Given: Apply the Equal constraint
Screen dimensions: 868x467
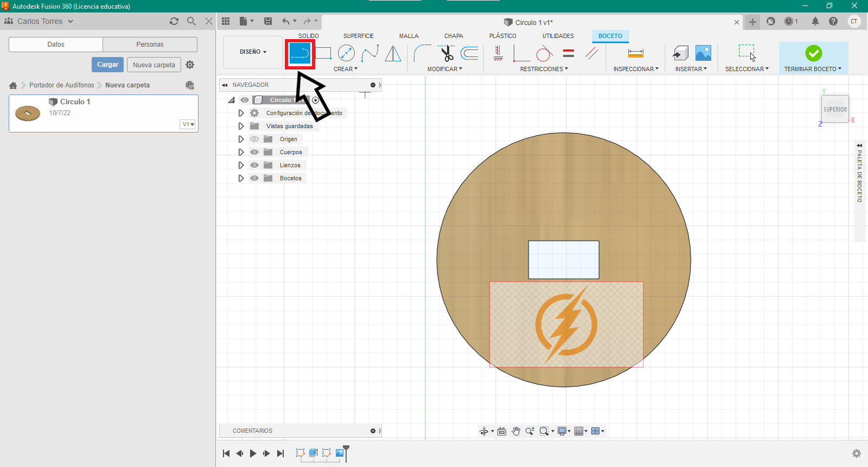Looking at the screenshot, I should [x=569, y=53].
